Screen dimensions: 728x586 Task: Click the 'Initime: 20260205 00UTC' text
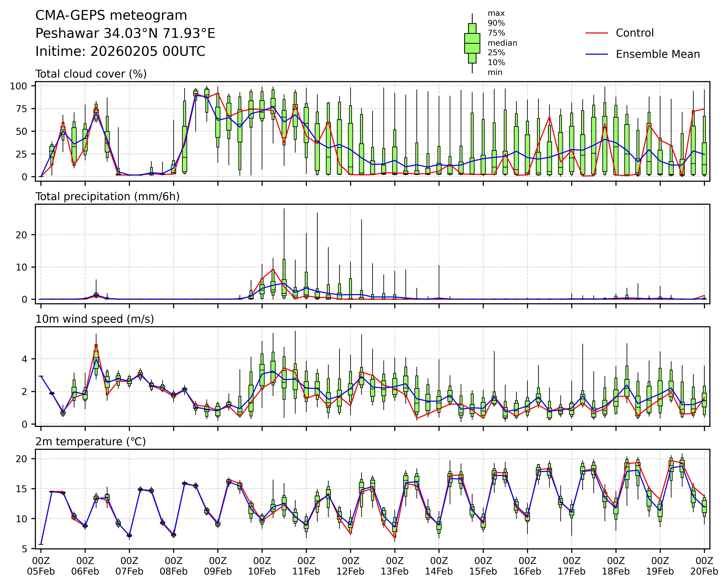click(120, 52)
